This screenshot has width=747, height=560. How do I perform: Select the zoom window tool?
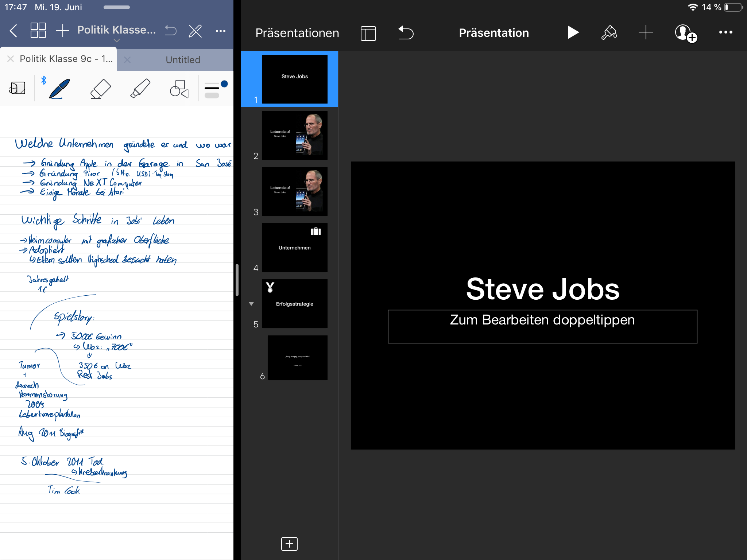pos(17,88)
